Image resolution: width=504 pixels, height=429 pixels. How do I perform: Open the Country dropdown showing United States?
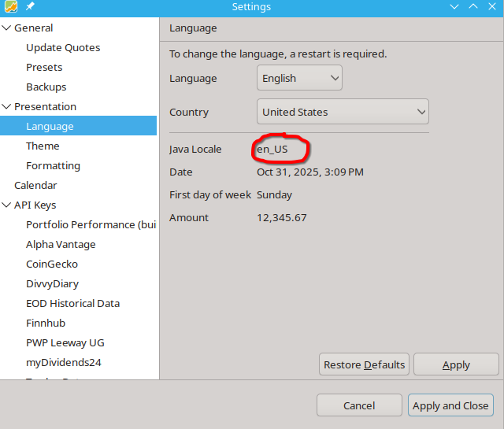tap(343, 112)
